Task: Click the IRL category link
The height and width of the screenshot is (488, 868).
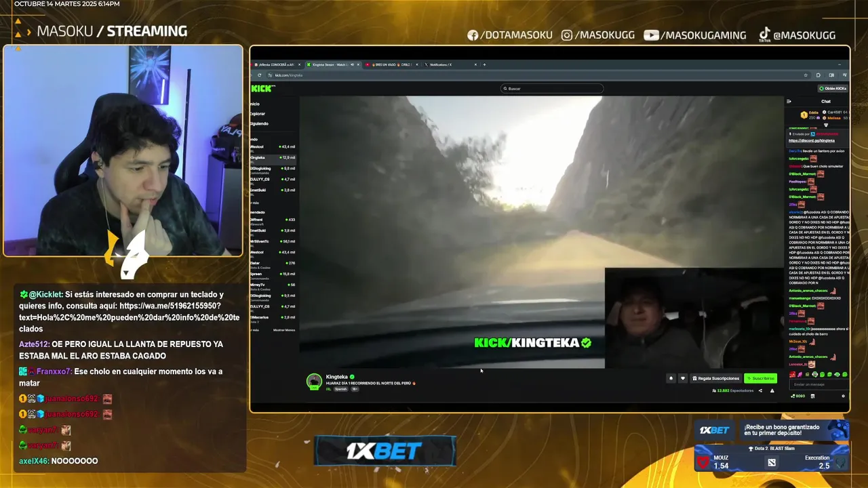Action: [329, 389]
